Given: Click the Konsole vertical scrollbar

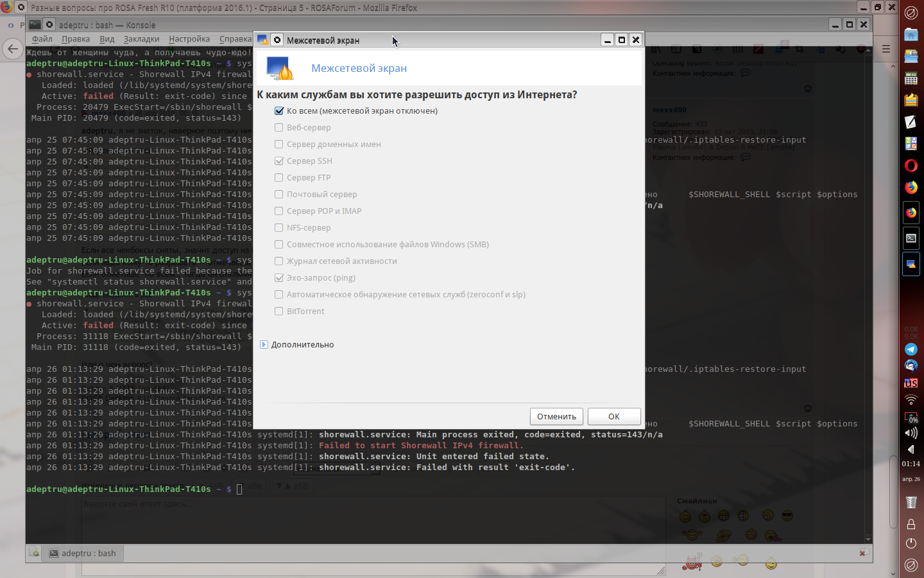Looking at the screenshot, I should (868, 295).
